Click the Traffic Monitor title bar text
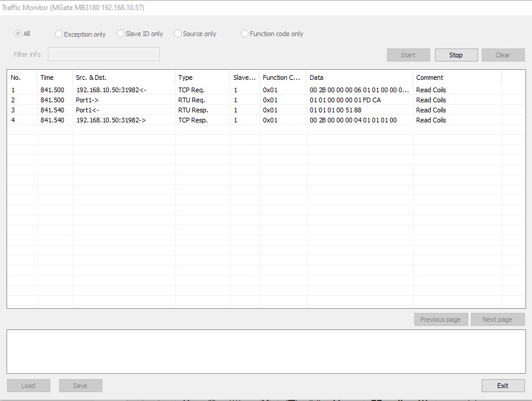The image size is (532, 401). coord(73,8)
